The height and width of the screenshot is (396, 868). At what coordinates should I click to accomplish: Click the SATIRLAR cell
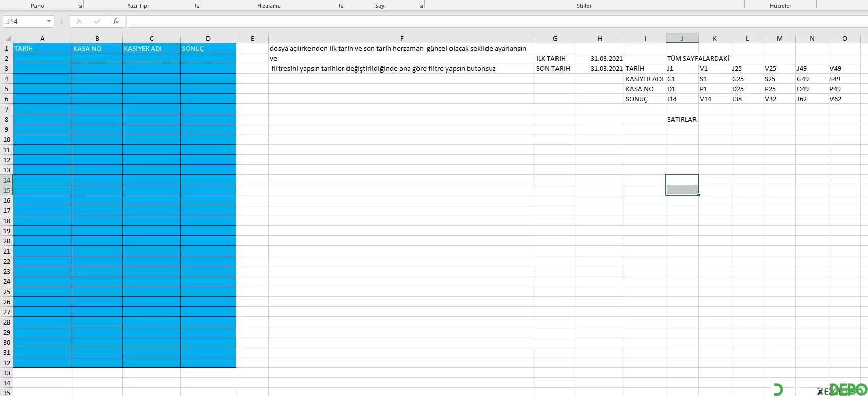pos(682,119)
